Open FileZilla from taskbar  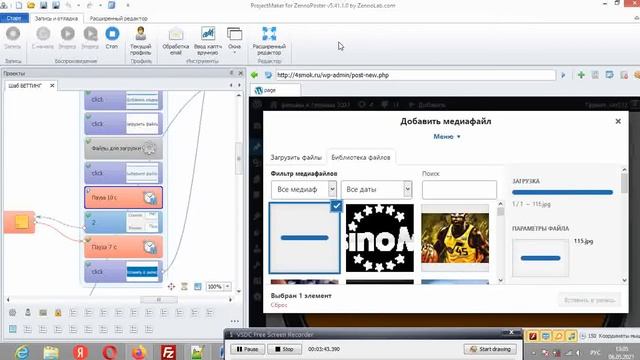[x=168, y=352]
